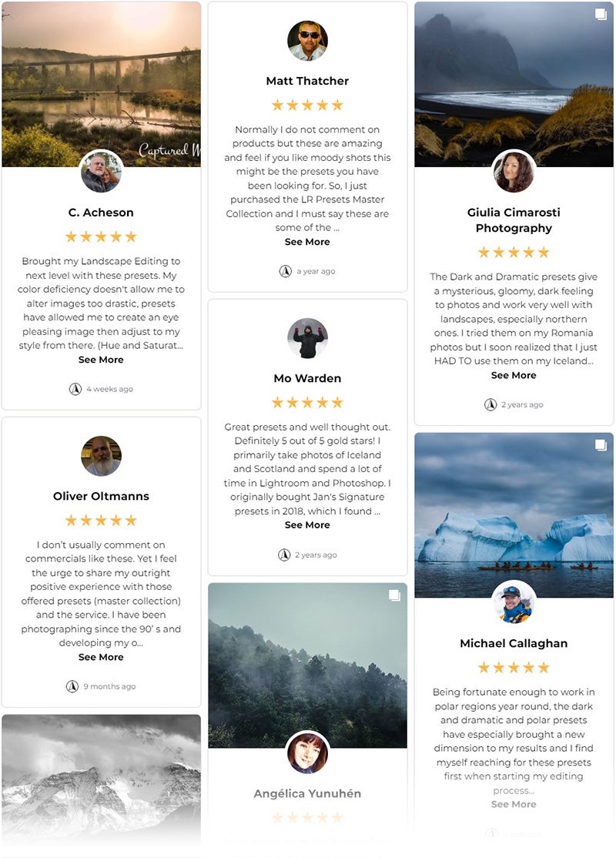Click the Michael Callaghan reviewer name
This screenshot has width=616, height=858.
click(x=514, y=644)
